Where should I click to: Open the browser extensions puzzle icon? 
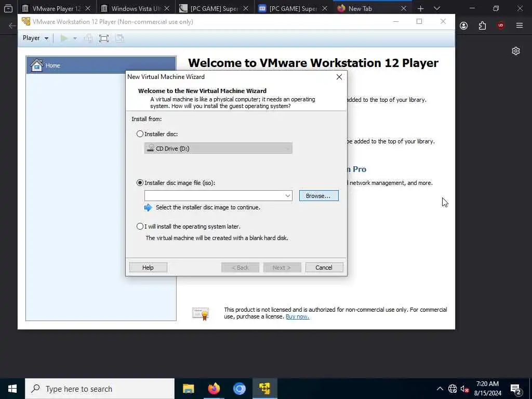tap(482, 25)
